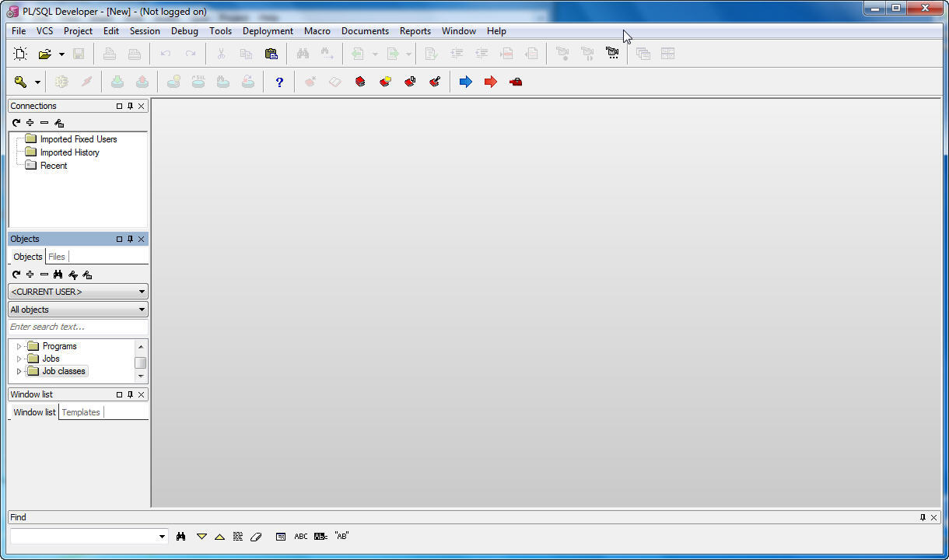Open the Debug menu
The image size is (949, 560).
pyautogui.click(x=184, y=31)
